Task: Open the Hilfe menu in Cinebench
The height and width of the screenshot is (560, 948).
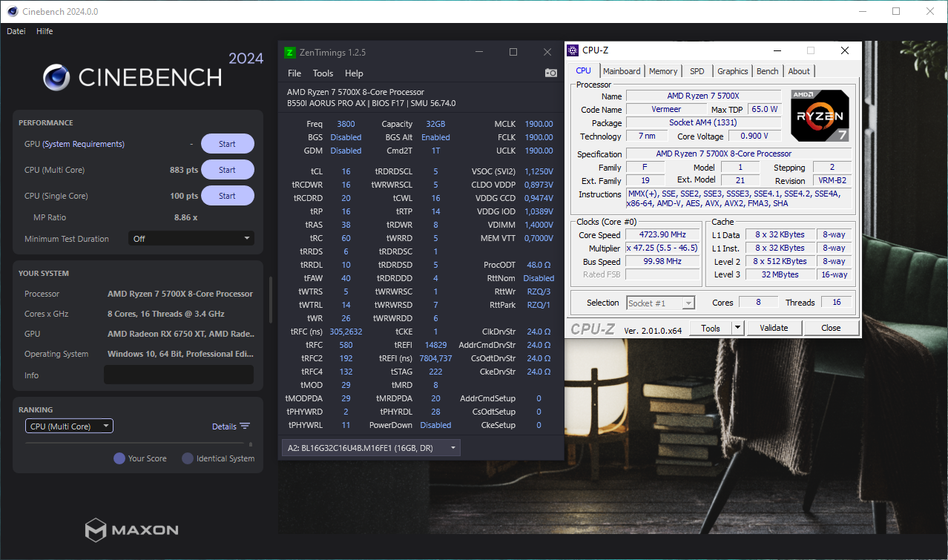Action: [x=45, y=31]
